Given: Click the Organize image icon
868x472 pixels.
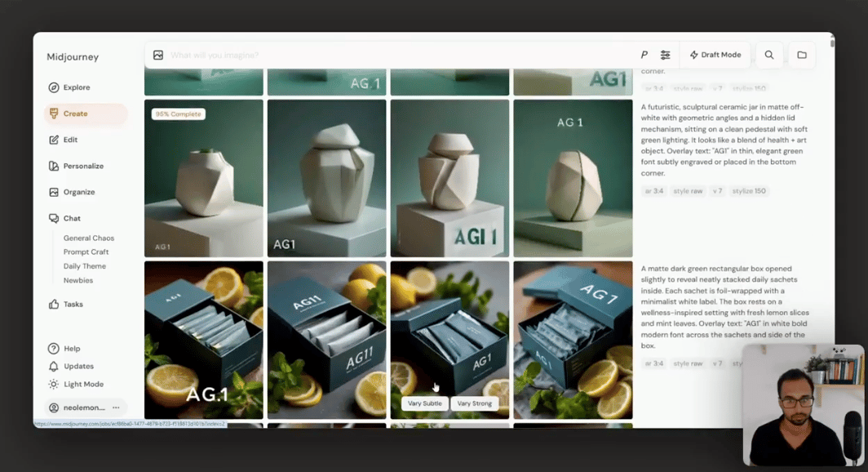Looking at the screenshot, I should tap(54, 192).
